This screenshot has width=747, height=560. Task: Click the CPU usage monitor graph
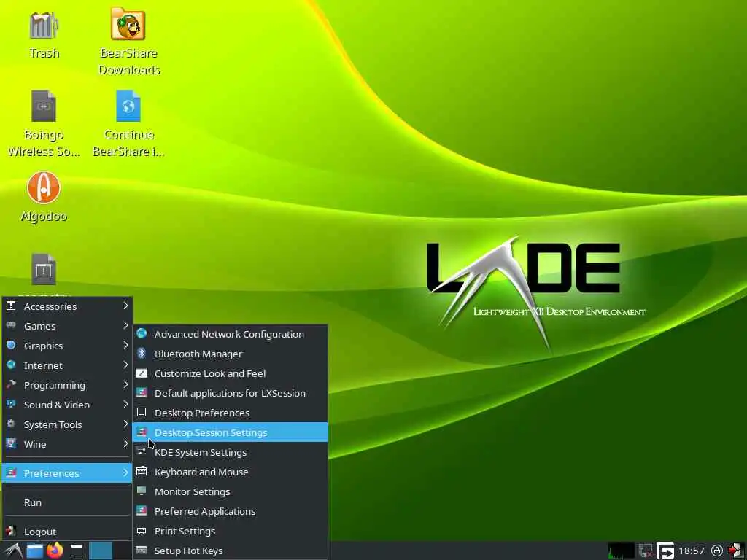(x=622, y=551)
